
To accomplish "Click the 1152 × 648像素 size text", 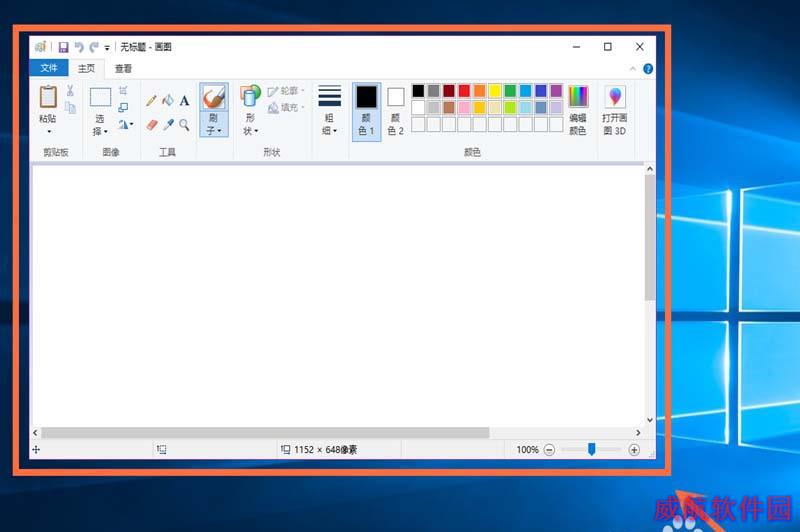I will (326, 450).
